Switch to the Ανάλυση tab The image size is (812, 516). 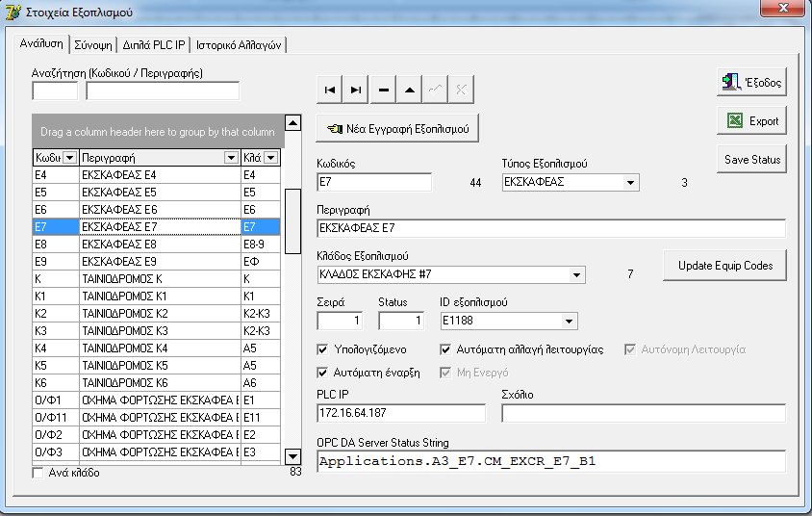41,43
